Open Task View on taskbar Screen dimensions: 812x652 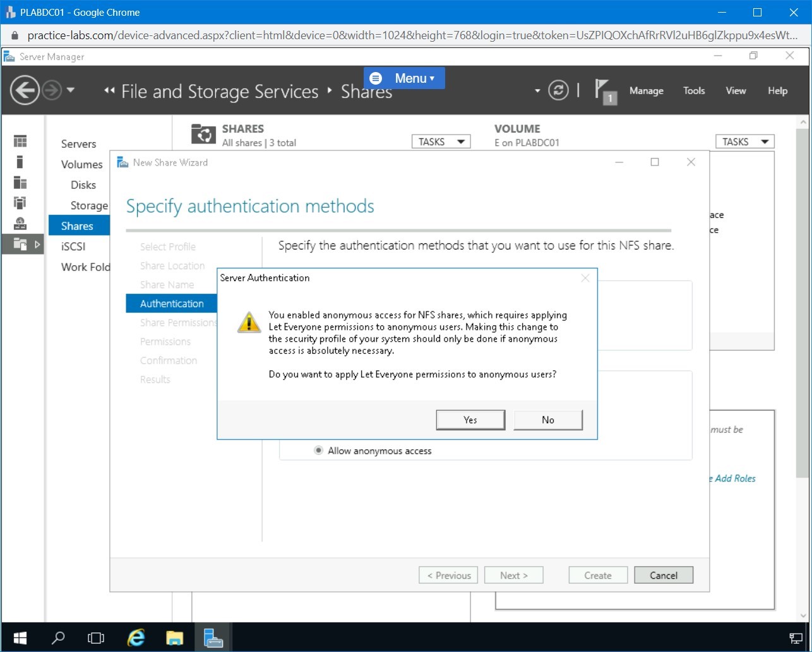[x=96, y=637]
